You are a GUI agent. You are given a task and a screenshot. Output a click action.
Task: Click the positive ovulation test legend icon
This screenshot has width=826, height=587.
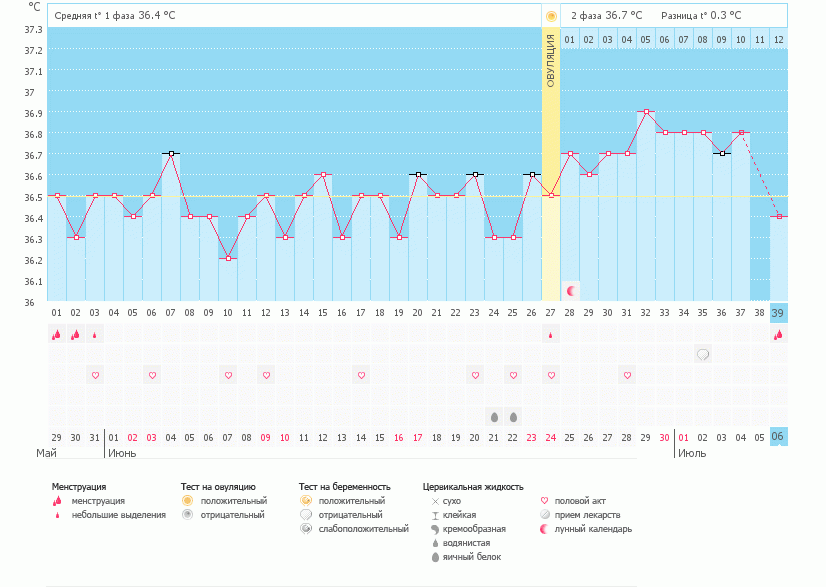pos(186,500)
